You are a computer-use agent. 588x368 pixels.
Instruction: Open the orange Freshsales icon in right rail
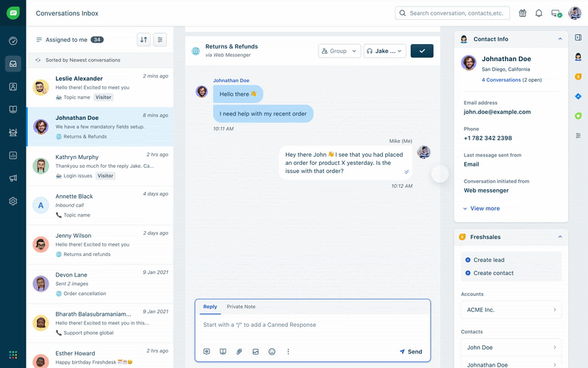578,77
